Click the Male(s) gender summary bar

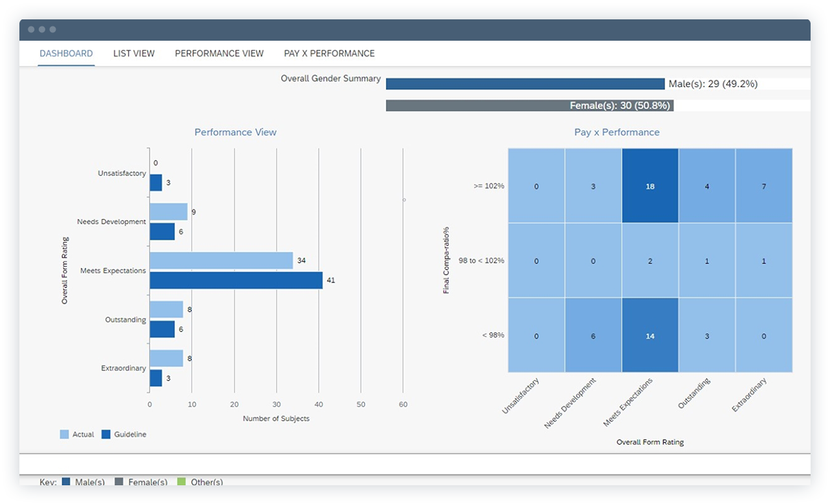coord(524,83)
